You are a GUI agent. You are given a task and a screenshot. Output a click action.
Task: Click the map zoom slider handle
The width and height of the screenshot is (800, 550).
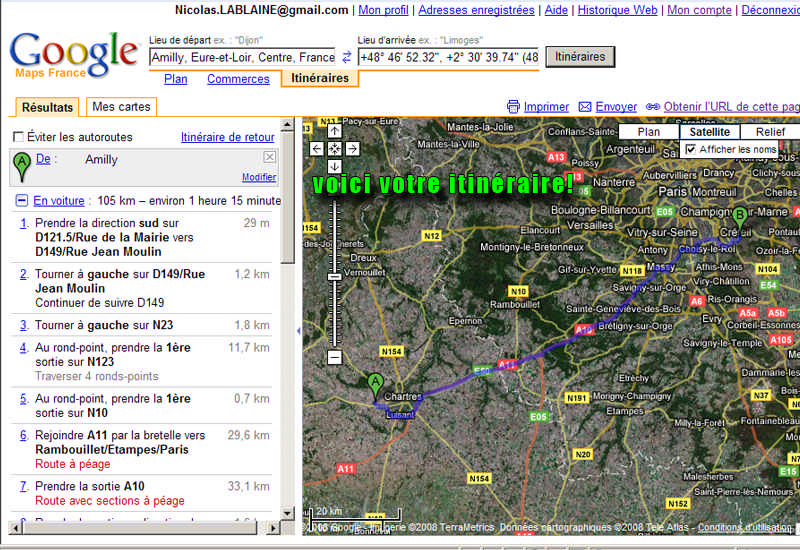(335, 277)
